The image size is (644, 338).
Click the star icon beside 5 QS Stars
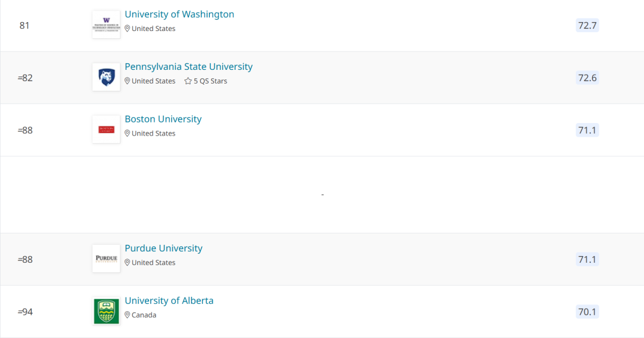[188, 81]
